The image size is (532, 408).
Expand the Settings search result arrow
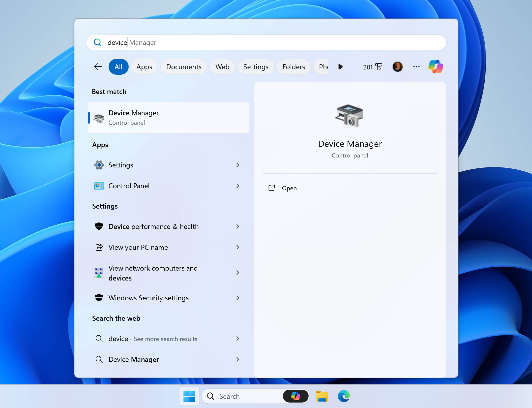[238, 165]
